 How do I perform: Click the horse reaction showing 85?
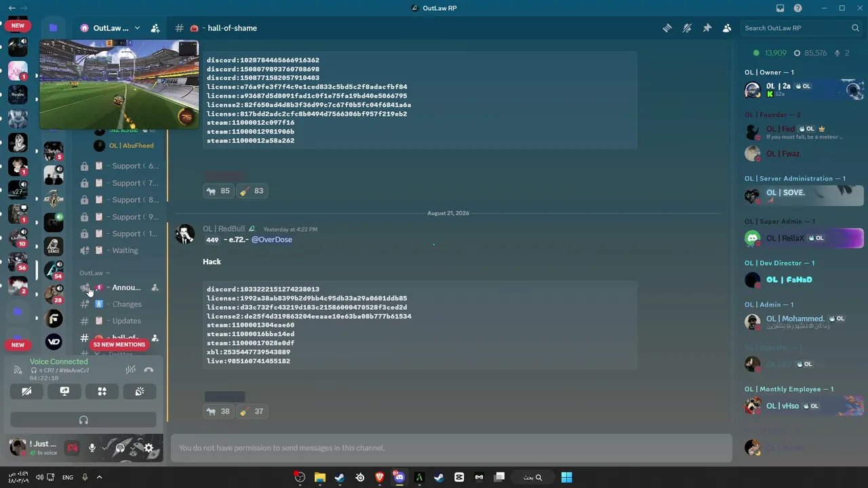(218, 191)
